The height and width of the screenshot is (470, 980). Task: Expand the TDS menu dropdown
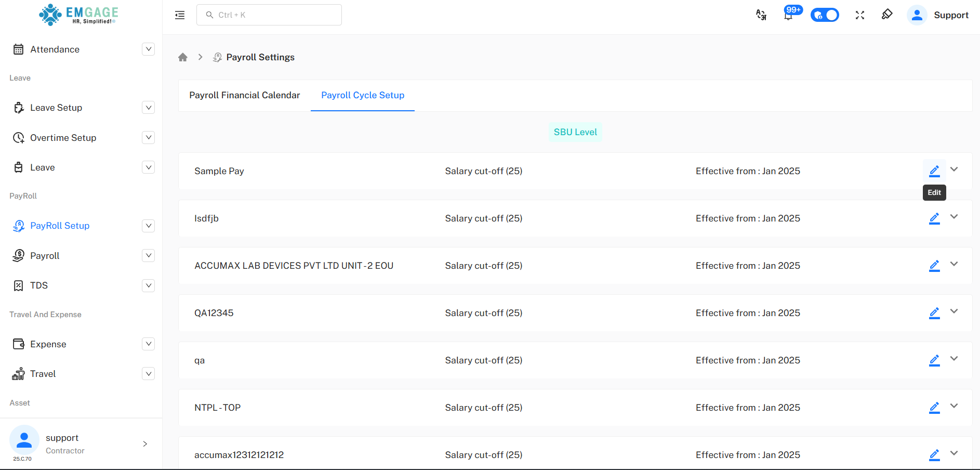[148, 285]
